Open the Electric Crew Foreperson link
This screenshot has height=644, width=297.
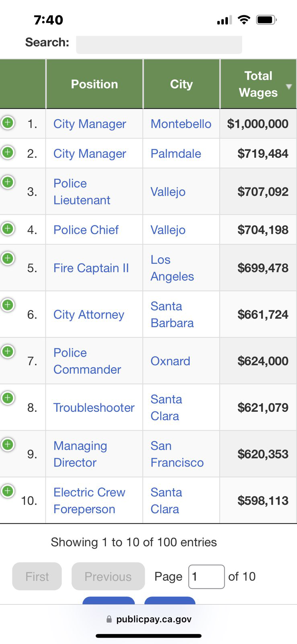[x=89, y=501]
